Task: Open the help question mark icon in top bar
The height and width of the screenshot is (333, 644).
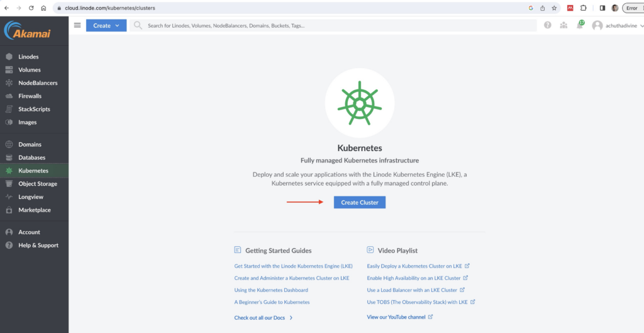Action: 548,25
